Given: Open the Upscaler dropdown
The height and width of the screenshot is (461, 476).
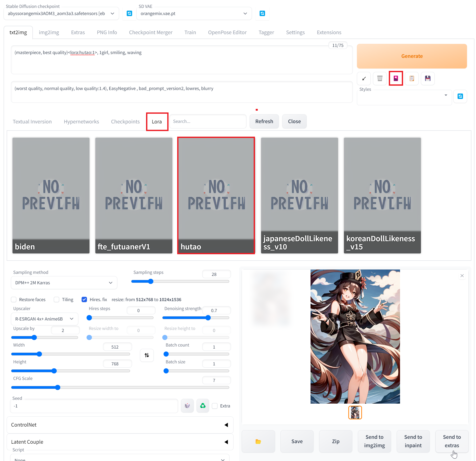Looking at the screenshot, I should [45, 319].
